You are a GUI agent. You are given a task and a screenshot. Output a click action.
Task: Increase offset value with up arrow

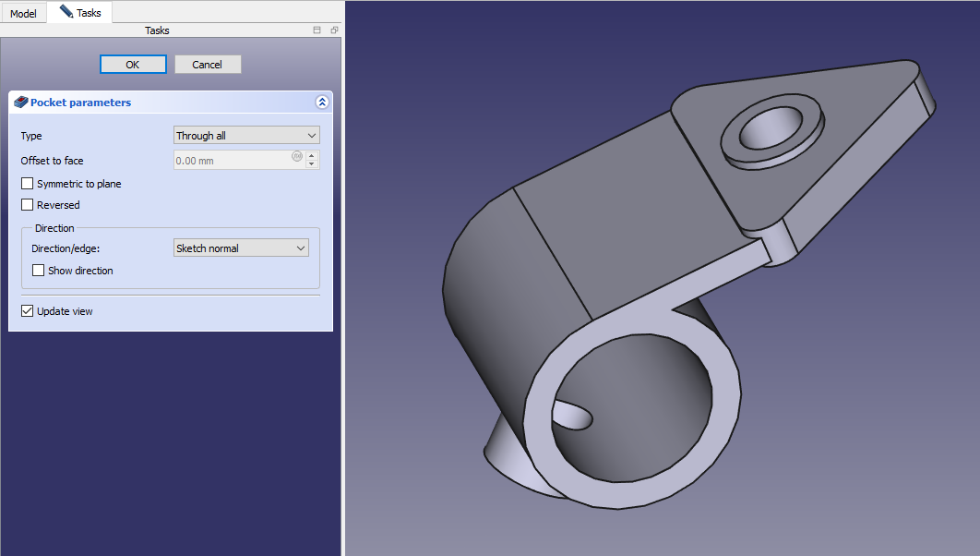click(311, 155)
